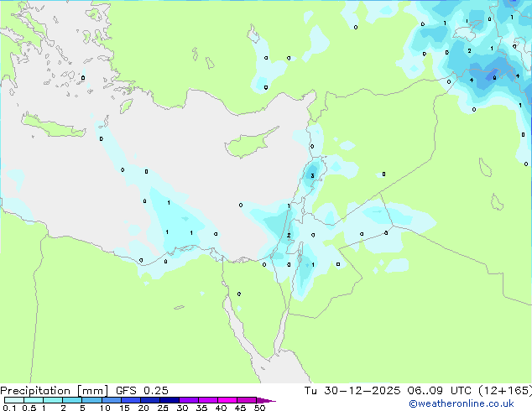This screenshot has height=411, width=532.
Task: Click the 2–5 mm legend color swatch
Action: (x=72, y=400)
